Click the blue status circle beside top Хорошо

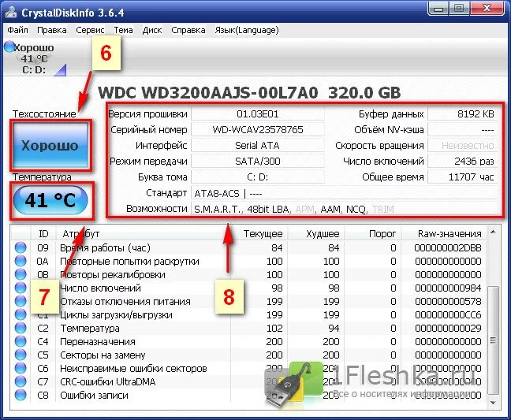click(9, 46)
